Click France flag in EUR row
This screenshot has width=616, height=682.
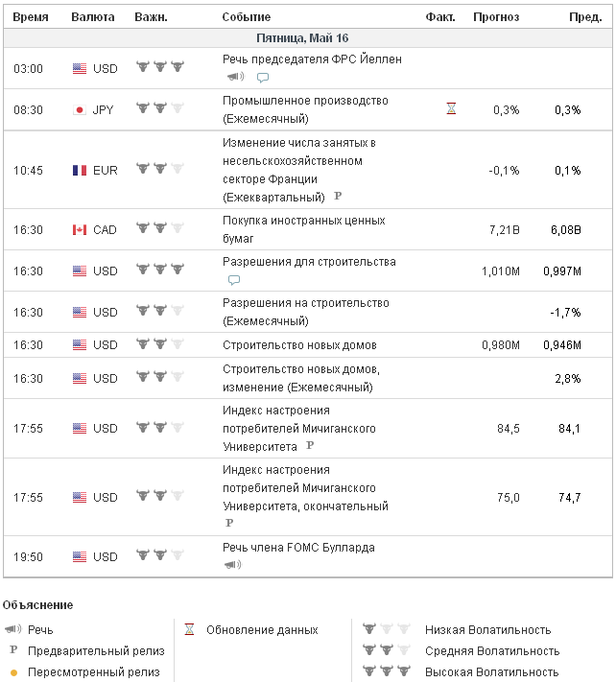click(x=80, y=170)
